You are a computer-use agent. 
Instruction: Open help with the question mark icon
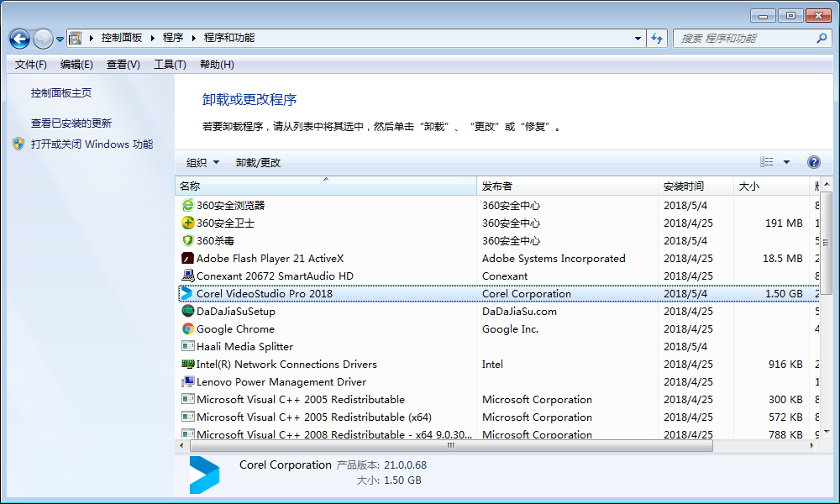coord(813,162)
